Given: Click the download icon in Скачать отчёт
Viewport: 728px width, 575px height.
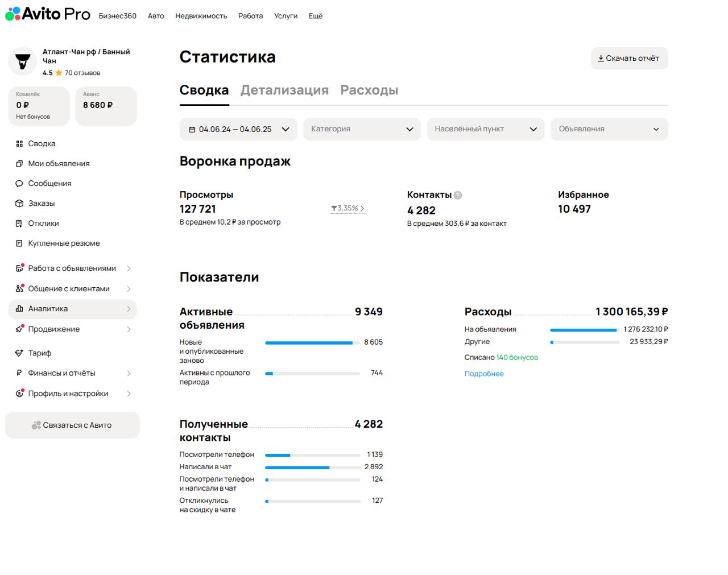Looking at the screenshot, I should point(601,58).
